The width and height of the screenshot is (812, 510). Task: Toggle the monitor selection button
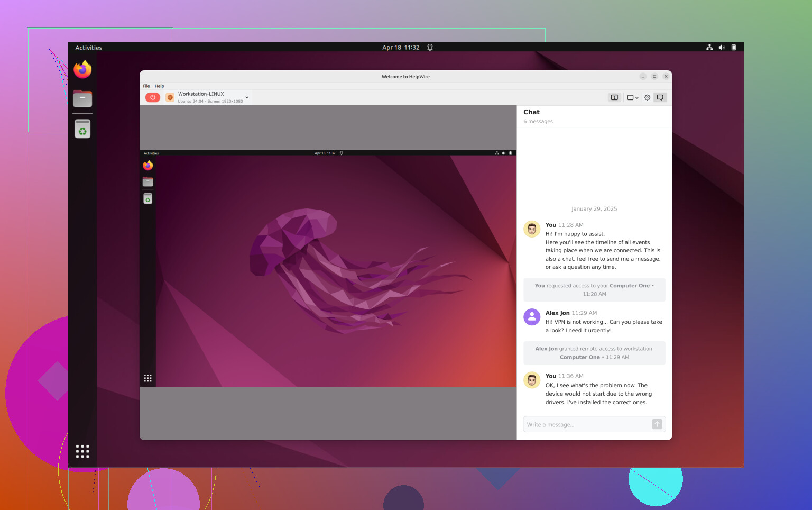(x=614, y=97)
